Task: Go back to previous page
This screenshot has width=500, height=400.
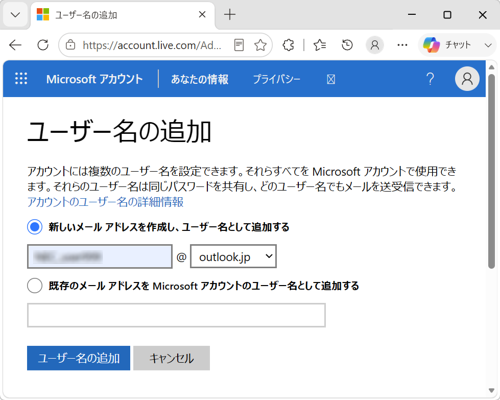Action: [x=15, y=45]
